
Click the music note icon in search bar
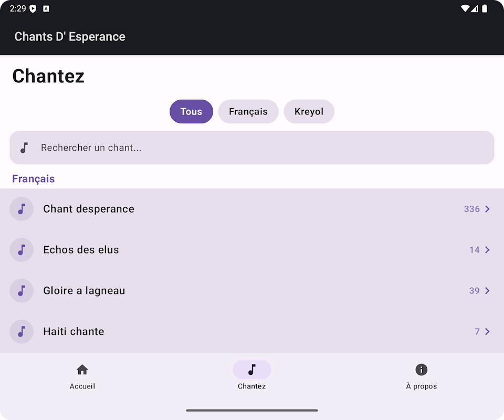24,148
